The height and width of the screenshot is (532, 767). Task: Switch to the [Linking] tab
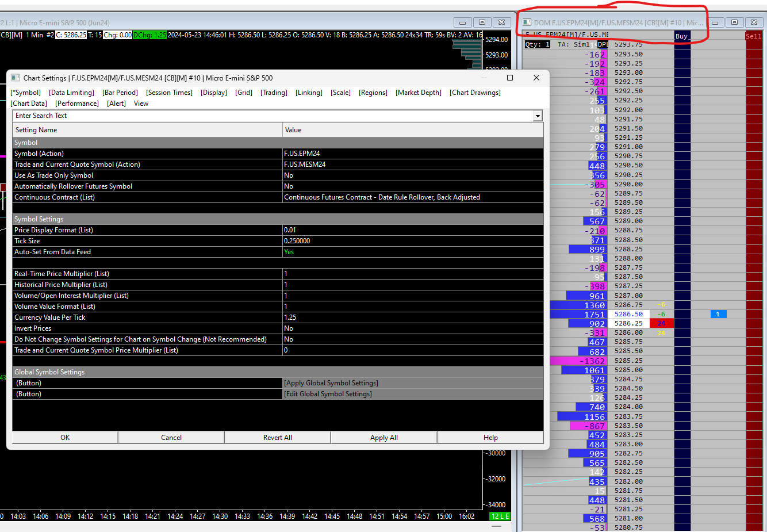(309, 93)
